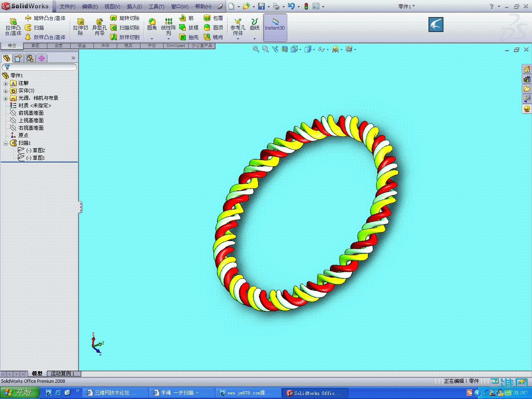Open the 文件(F) menu
The height and width of the screenshot is (399, 532).
tap(67, 6)
